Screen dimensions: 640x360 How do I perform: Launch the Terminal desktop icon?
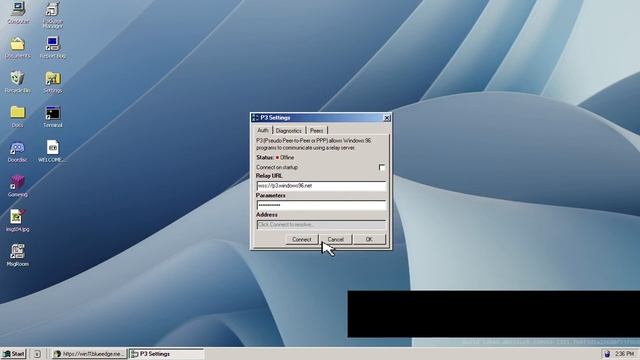[53, 116]
